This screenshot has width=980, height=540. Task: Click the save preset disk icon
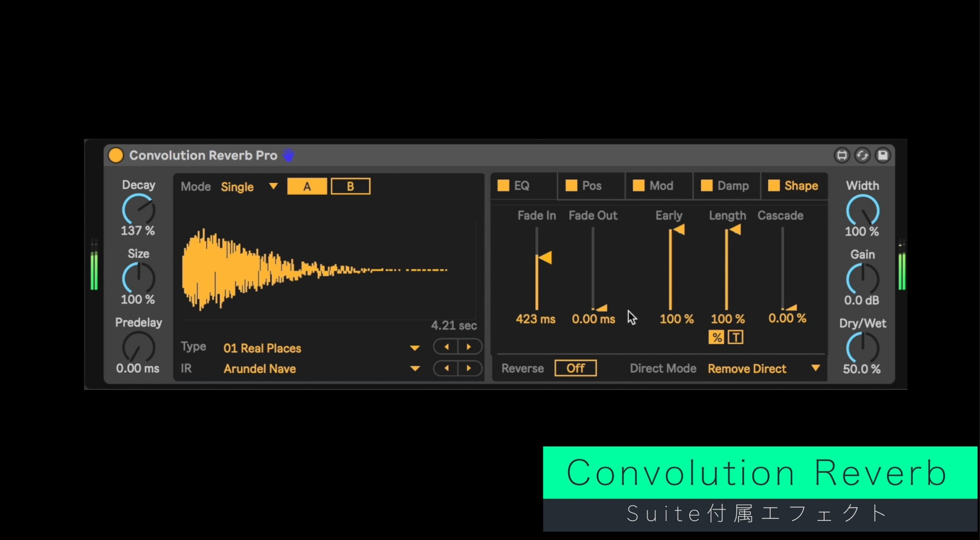pyautogui.click(x=883, y=155)
